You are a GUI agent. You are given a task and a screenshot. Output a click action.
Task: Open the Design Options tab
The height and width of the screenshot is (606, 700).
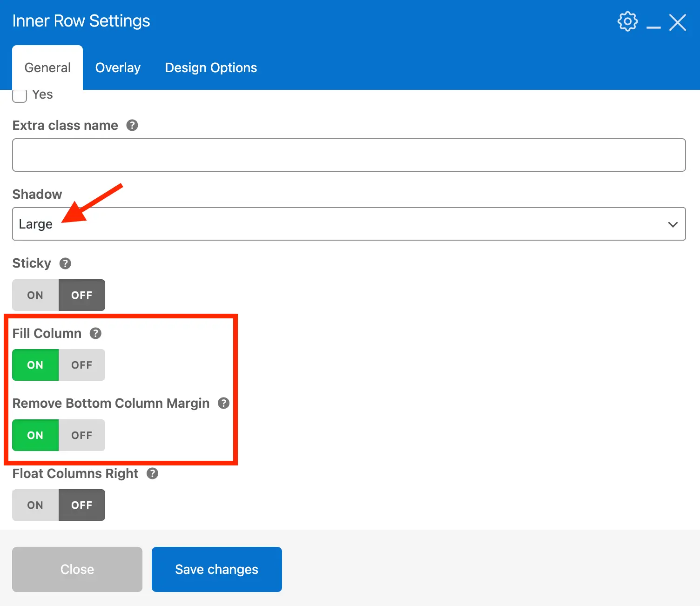pos(210,67)
